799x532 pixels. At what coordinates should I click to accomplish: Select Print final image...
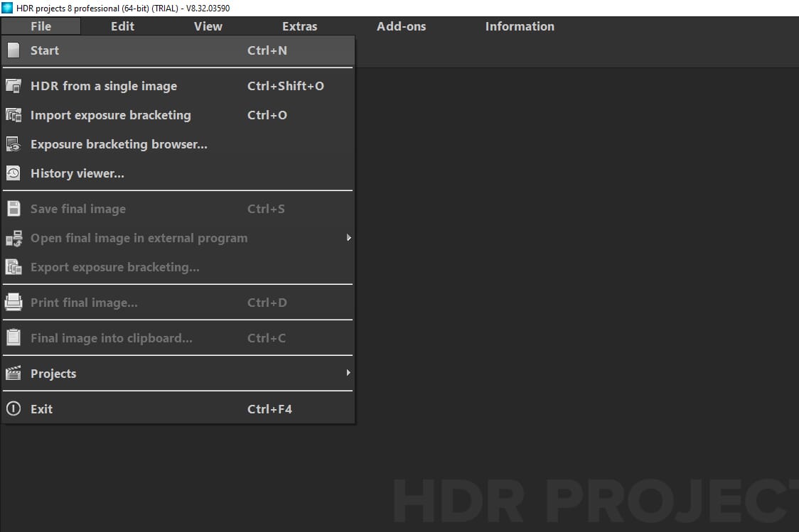(x=178, y=303)
